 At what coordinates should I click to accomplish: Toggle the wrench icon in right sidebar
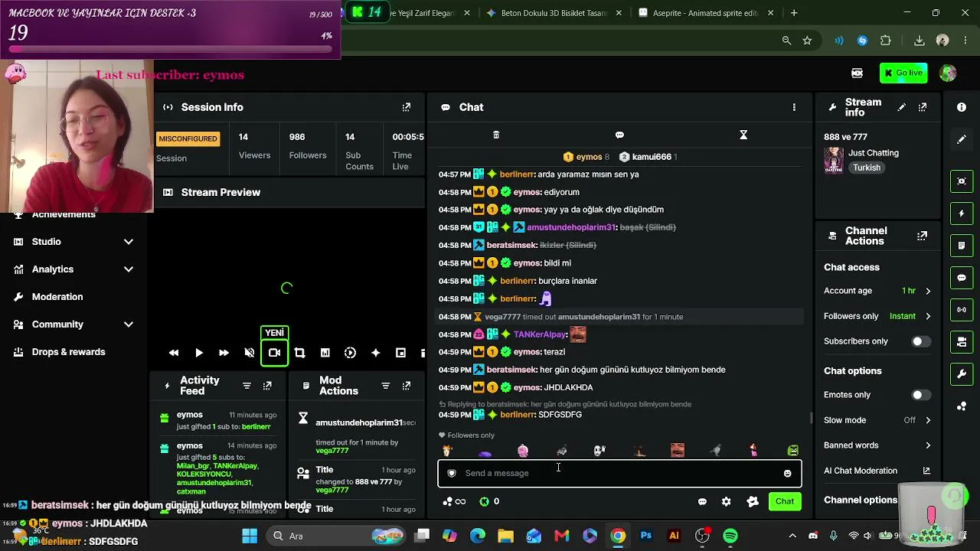[x=962, y=374]
